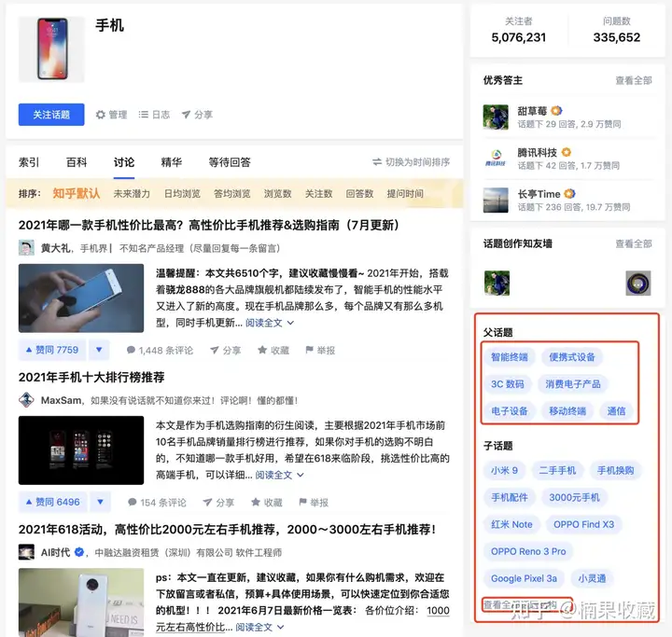The width and height of the screenshot is (672, 637).
Task: Open child topic 小米 9
Action: click(x=504, y=470)
